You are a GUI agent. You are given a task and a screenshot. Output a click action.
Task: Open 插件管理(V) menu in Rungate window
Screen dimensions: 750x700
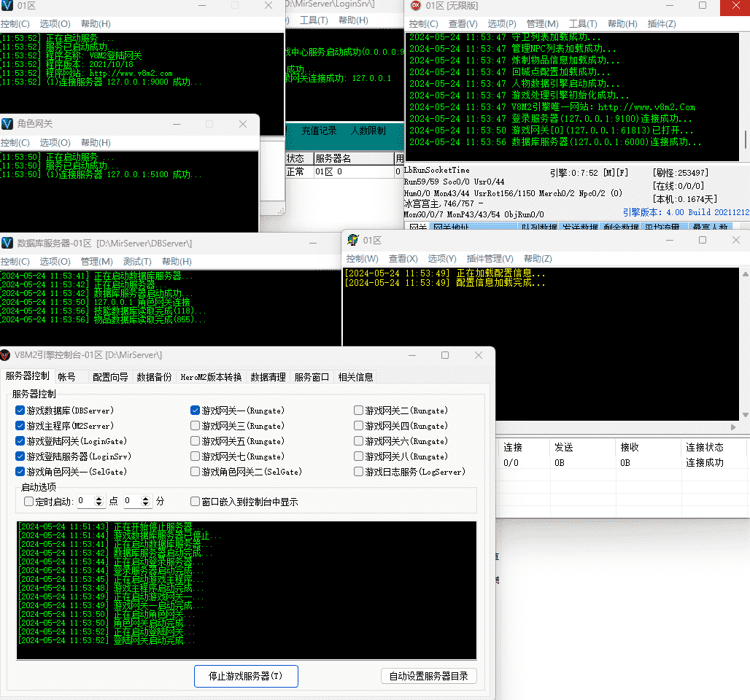pyautogui.click(x=490, y=259)
